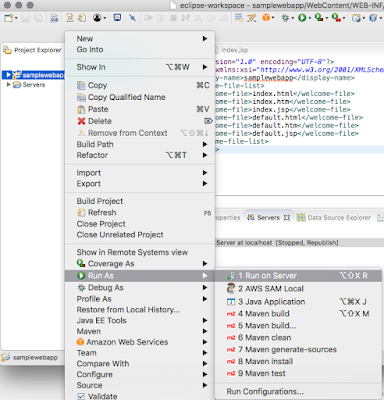The image size is (384, 400).
Task: Choose Close Unrelated Project
Action: (140, 235)
